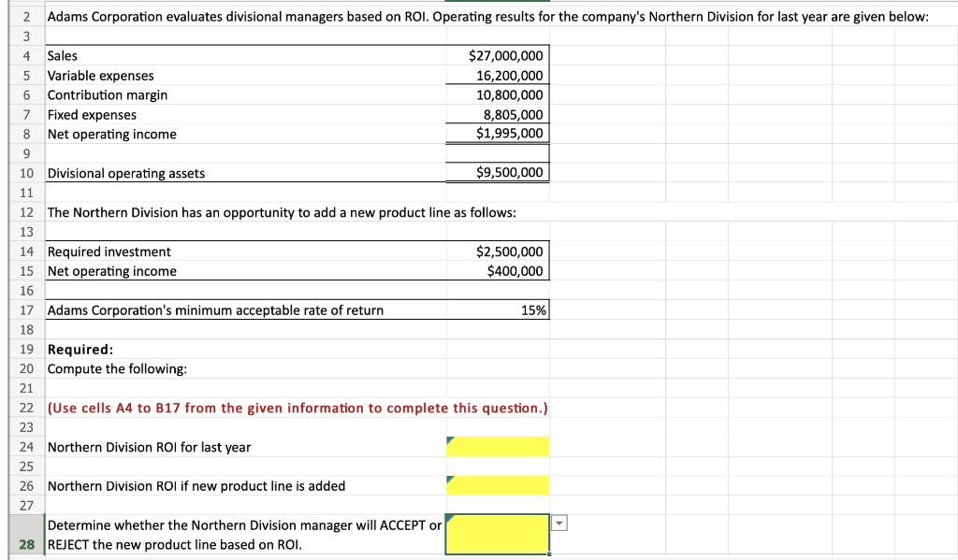Select the $1,995,000 Net operating income cell
Viewport: 958px width, 560px height.
click(497, 133)
